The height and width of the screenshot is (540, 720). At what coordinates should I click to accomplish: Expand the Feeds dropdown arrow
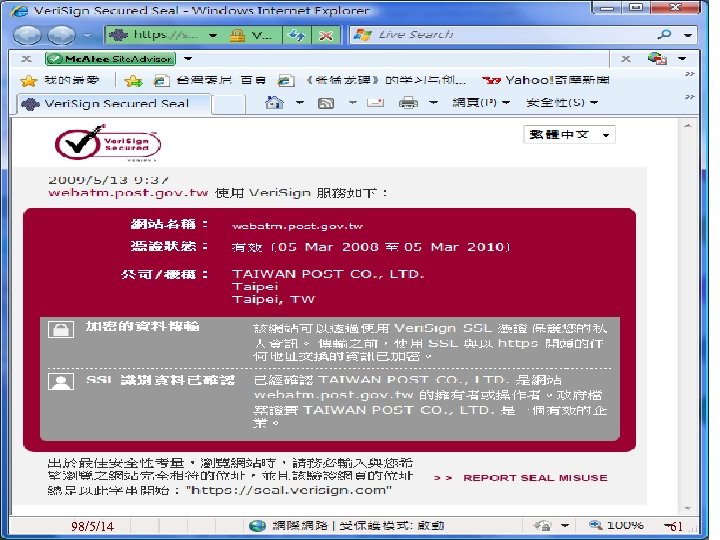pos(353,102)
